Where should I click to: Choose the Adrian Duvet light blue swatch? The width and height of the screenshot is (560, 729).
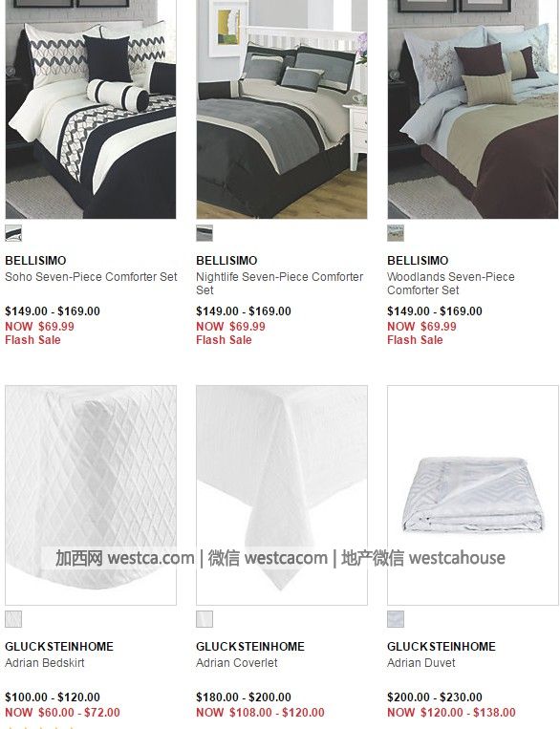click(x=396, y=619)
